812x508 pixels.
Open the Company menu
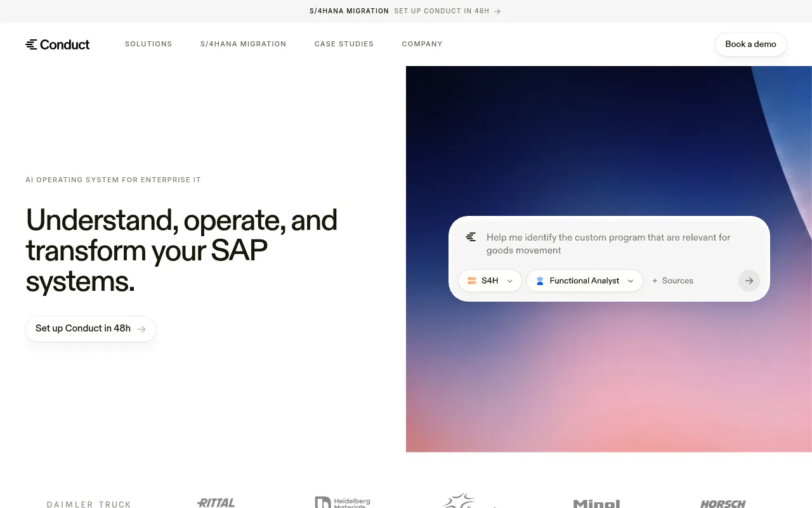[422, 44]
